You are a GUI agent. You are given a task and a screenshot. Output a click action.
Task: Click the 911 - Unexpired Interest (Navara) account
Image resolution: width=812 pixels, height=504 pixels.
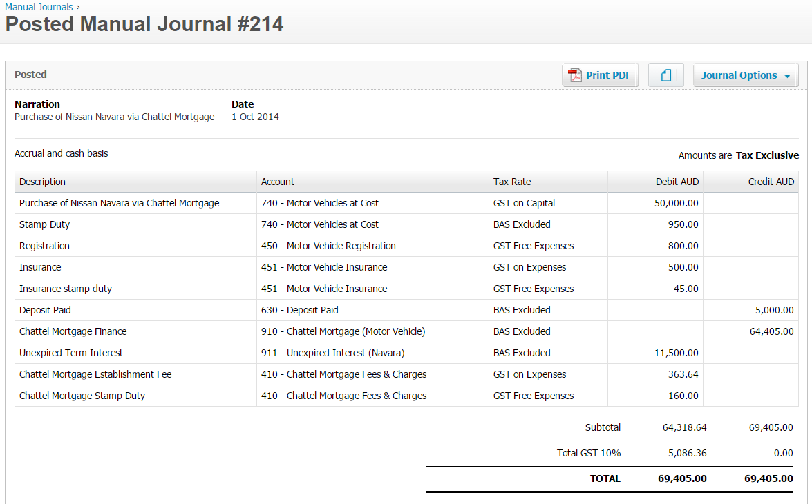pos(332,353)
